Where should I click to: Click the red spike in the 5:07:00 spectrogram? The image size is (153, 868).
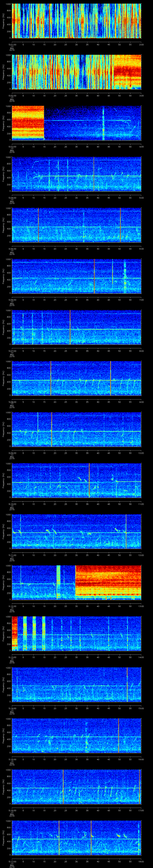(x=70, y=327)
